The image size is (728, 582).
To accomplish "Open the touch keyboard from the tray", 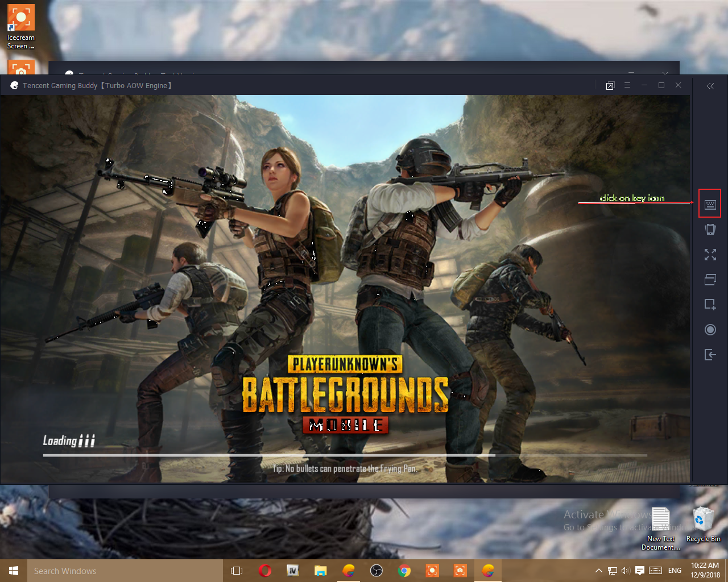I will [x=655, y=571].
